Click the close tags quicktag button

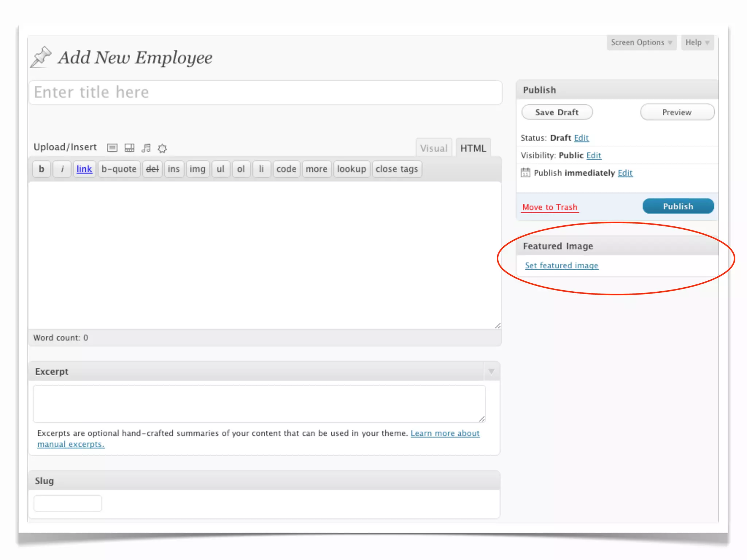click(396, 169)
